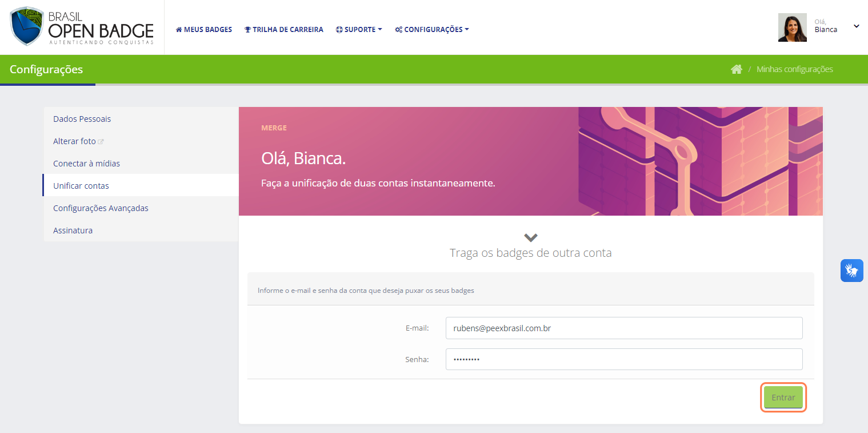Select Conectar à mídias in sidebar
The width and height of the screenshot is (868, 433).
pos(141,164)
